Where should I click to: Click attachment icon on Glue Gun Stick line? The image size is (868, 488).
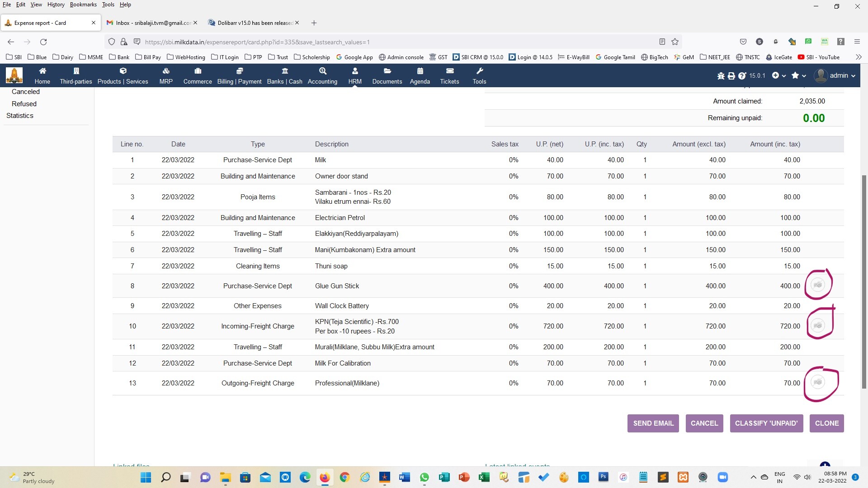tap(817, 285)
